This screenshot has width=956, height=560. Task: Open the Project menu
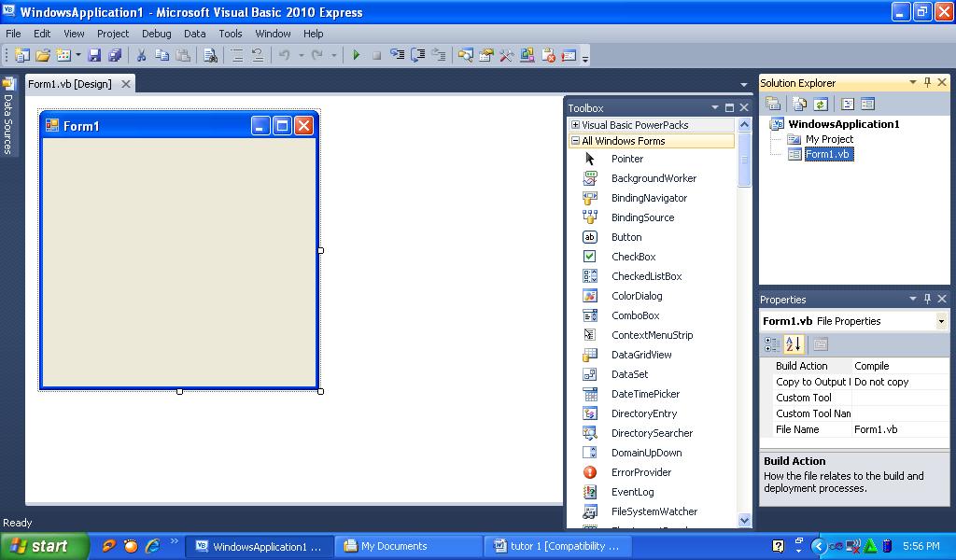[x=113, y=34]
